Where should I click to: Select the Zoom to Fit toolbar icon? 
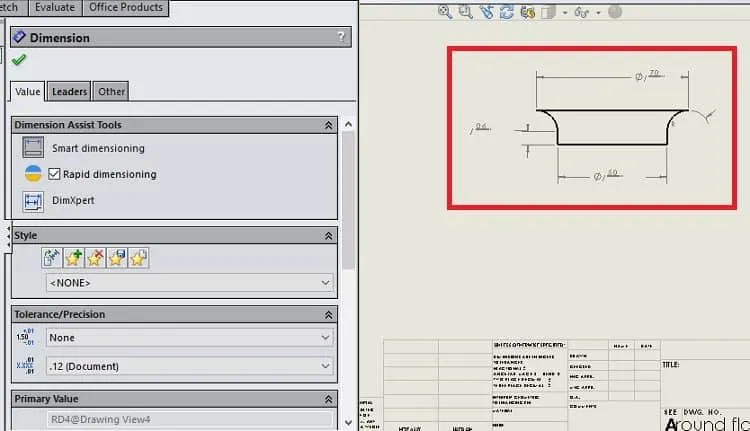tap(444, 11)
